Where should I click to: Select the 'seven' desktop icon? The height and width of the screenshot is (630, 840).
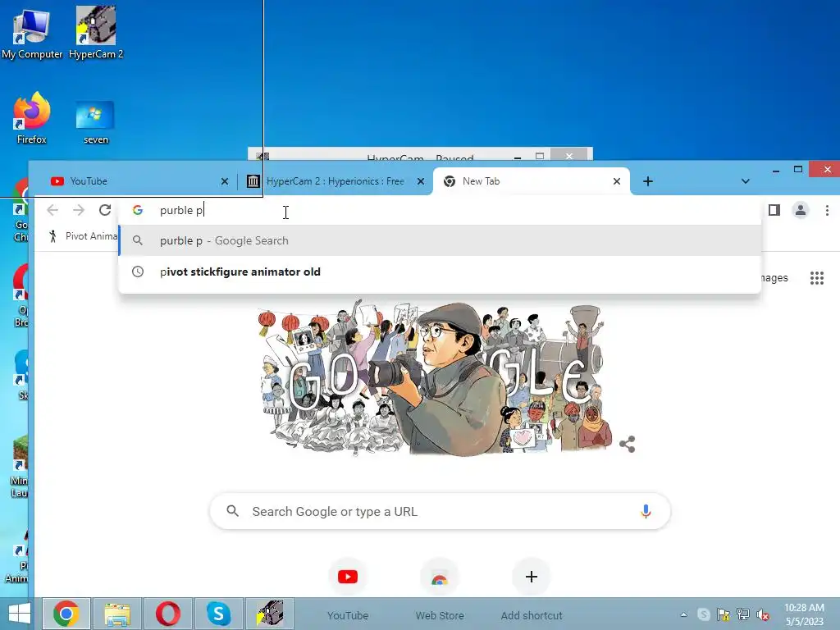(95, 122)
